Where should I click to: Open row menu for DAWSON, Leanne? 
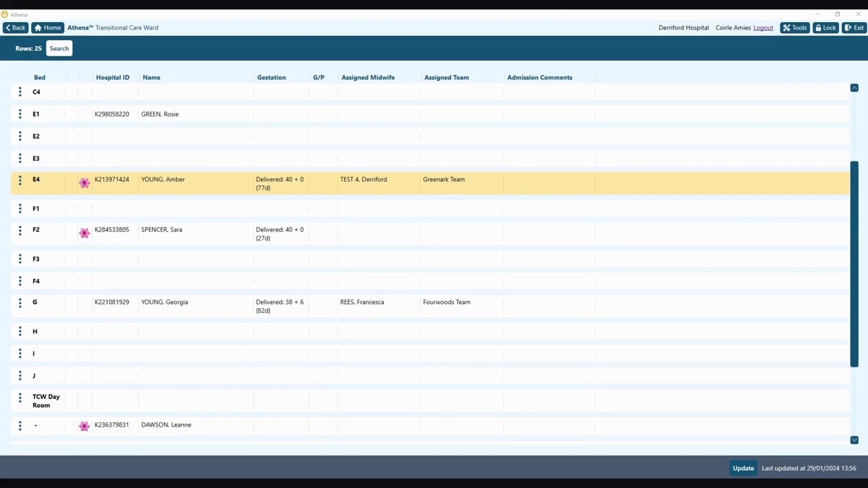click(20, 426)
